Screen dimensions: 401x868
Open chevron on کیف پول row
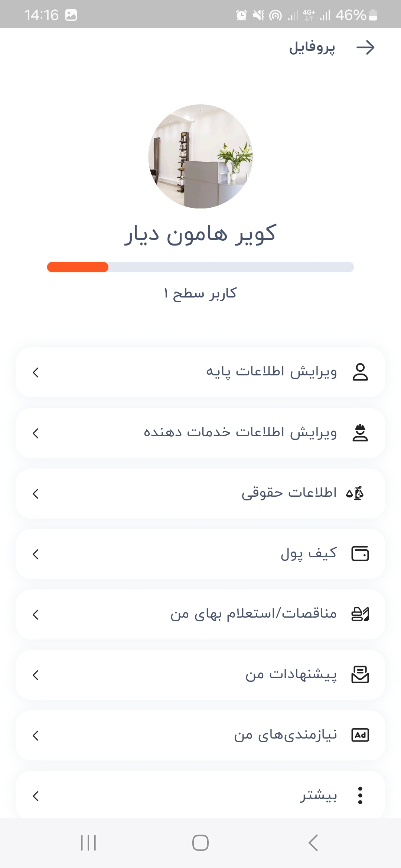click(x=36, y=554)
